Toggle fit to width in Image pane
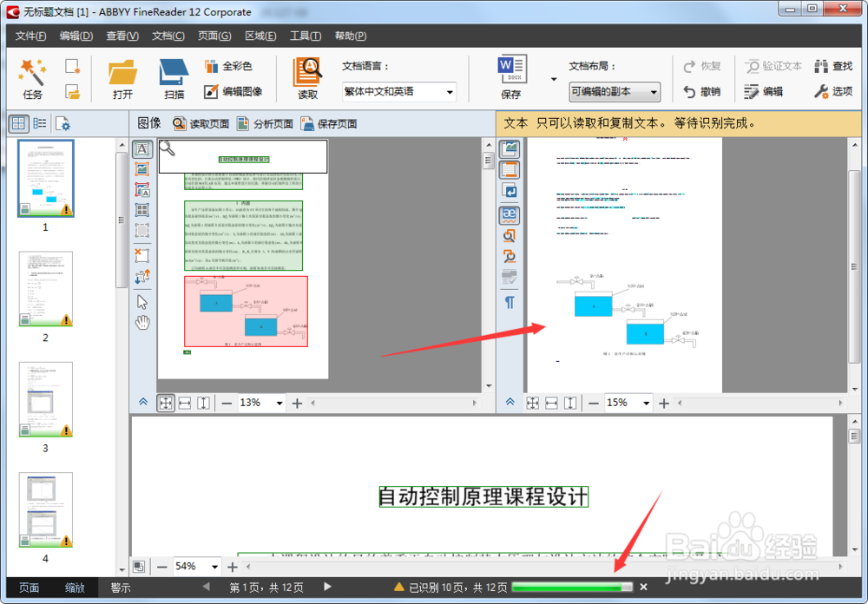The height and width of the screenshot is (604, 868). pos(185,403)
